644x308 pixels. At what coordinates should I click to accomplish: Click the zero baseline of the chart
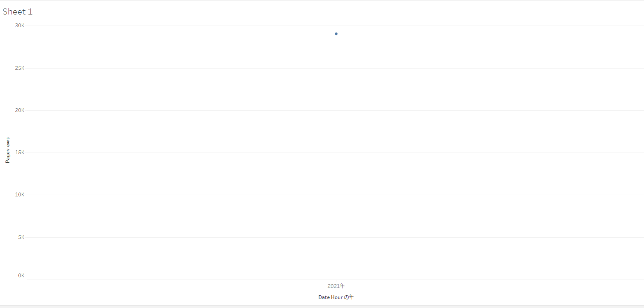point(335,279)
